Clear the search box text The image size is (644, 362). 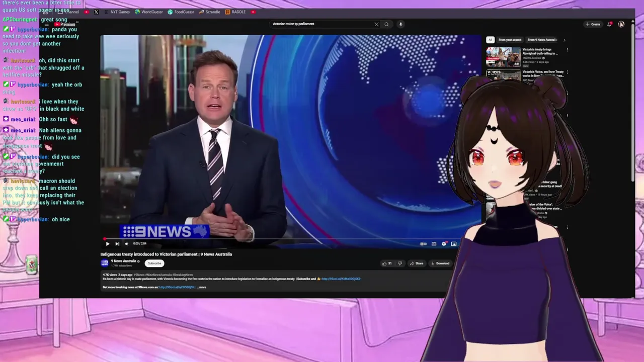click(376, 24)
